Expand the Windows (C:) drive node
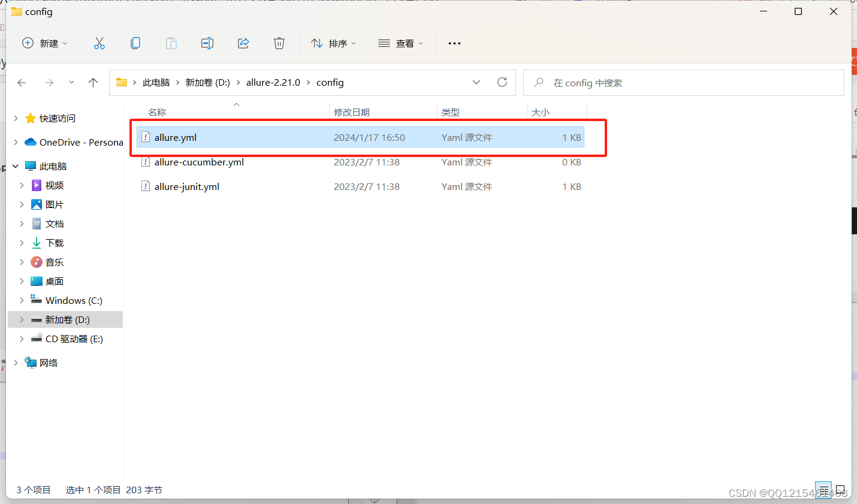This screenshot has height=504, width=857. pos(22,300)
